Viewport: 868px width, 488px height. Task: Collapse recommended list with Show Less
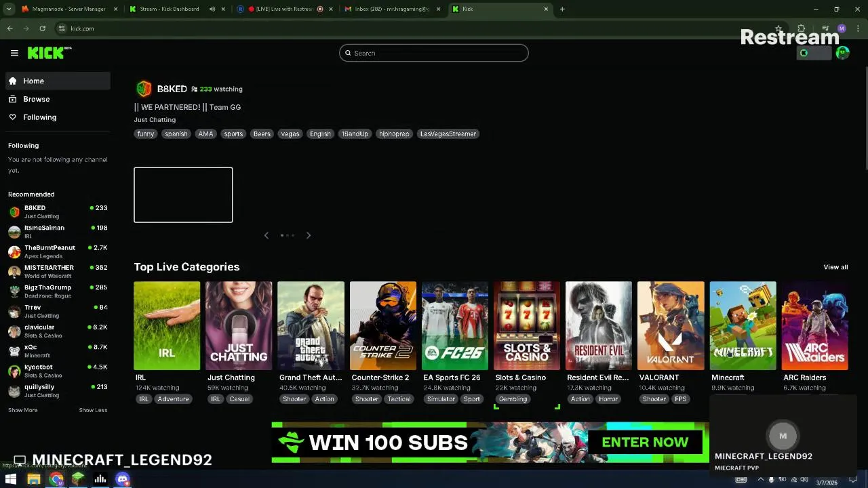(93, 410)
